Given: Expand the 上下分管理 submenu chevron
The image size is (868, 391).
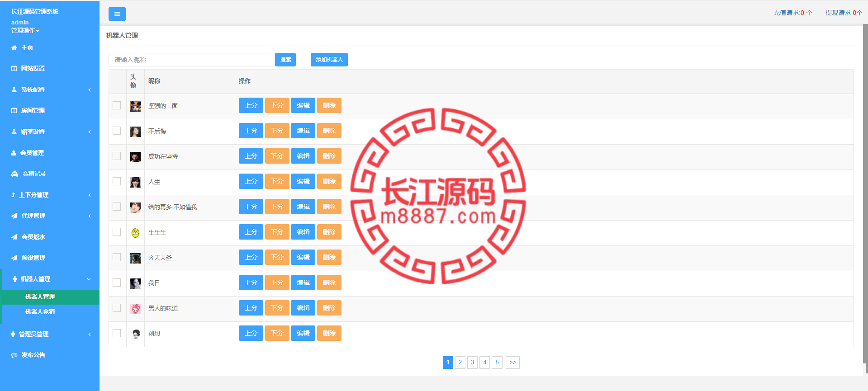Looking at the screenshot, I should tap(90, 195).
